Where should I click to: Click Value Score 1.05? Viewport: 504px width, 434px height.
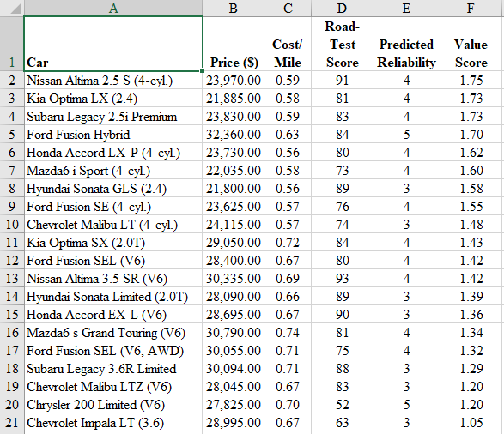[471, 423]
